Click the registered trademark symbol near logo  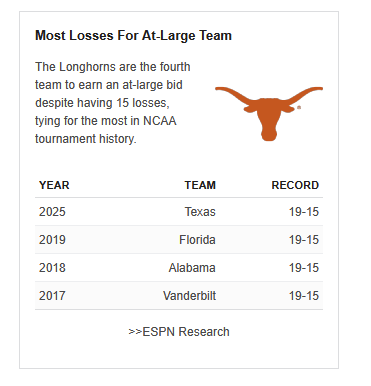(x=299, y=107)
